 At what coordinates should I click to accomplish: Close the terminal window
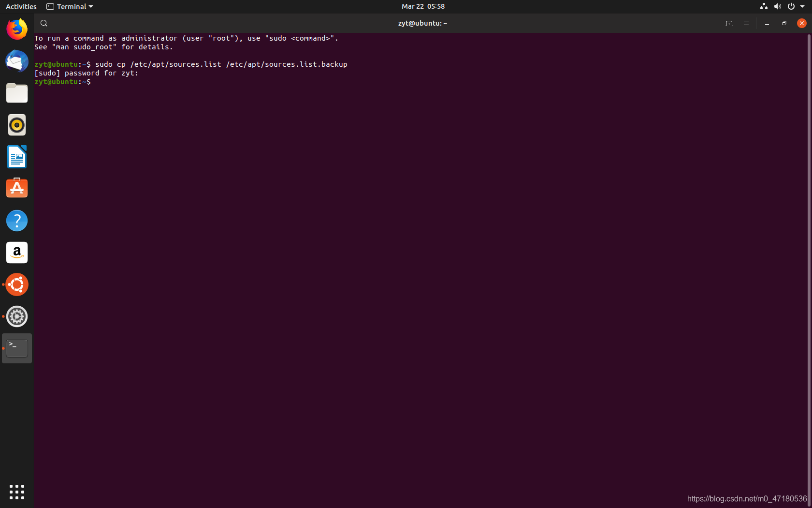coord(801,23)
